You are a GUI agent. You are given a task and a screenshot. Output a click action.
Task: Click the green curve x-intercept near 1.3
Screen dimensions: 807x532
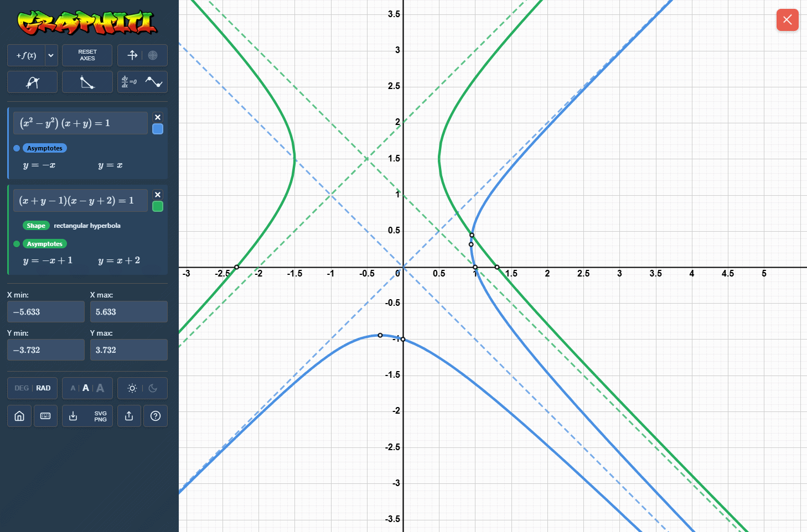(x=497, y=267)
